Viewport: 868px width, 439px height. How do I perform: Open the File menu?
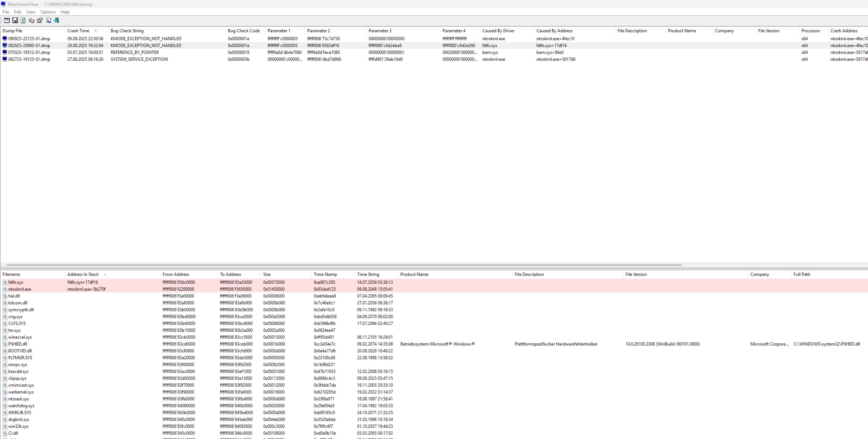(x=6, y=12)
